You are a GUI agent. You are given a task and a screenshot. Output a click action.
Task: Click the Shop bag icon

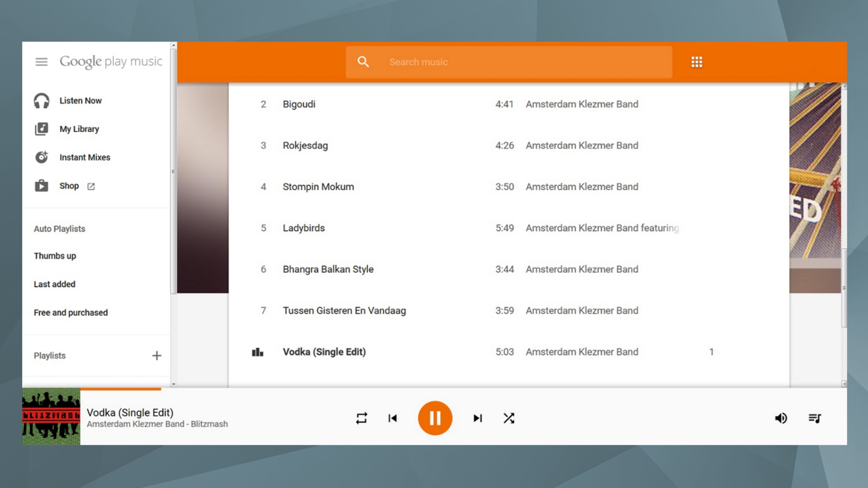(42, 186)
